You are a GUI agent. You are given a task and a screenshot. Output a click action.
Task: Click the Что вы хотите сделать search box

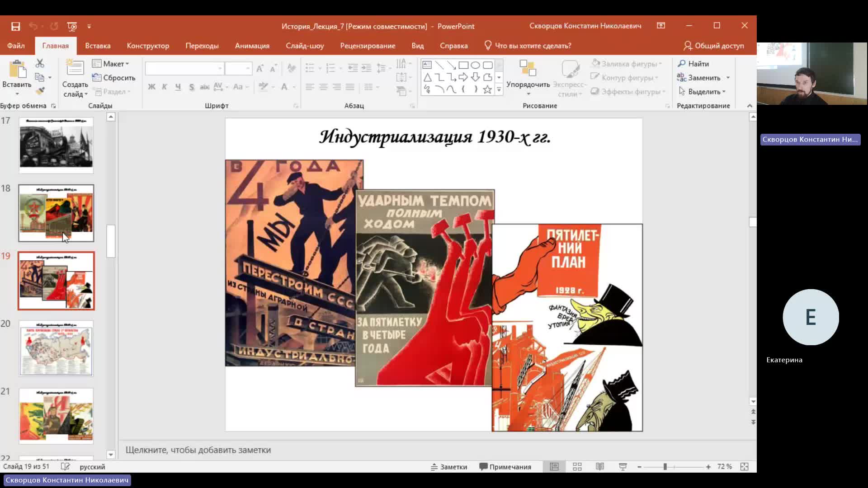click(528, 46)
